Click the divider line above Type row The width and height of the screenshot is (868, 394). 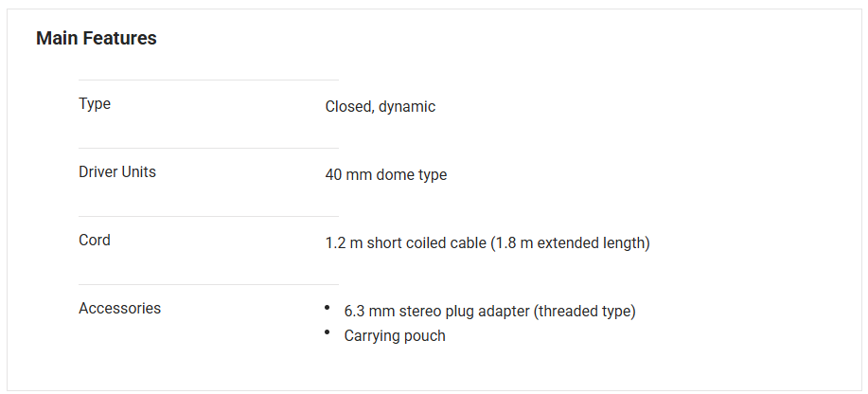(208, 81)
